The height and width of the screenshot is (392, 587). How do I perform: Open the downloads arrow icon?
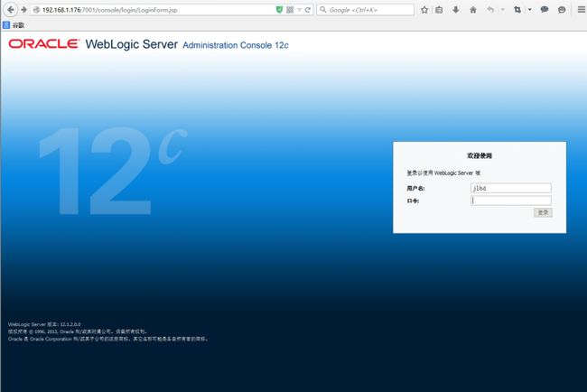pos(455,10)
